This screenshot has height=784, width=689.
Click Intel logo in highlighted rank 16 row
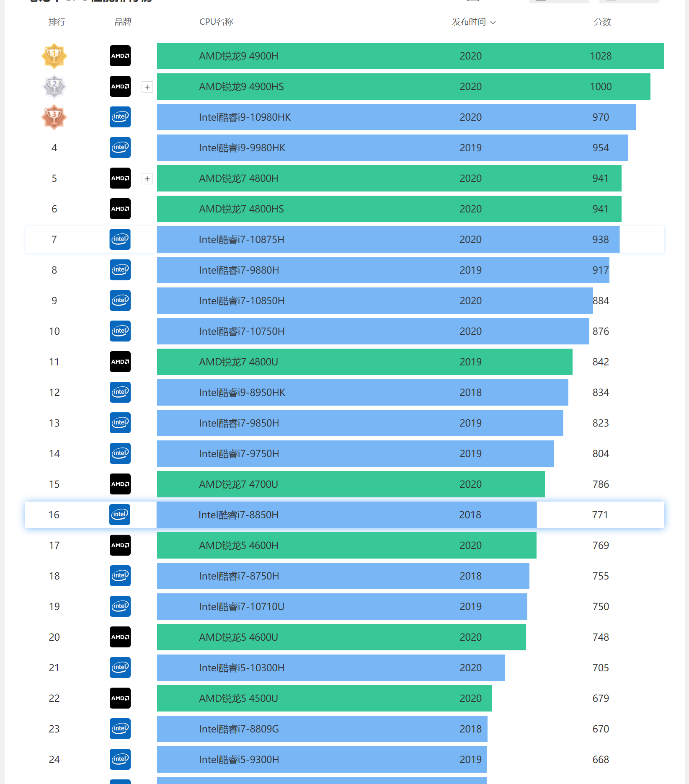120,515
